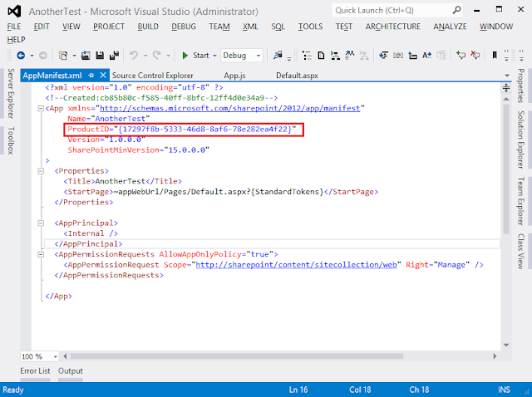Screen dimensions: 532x397
Task: Open the Error List panel
Action: [35, 371]
